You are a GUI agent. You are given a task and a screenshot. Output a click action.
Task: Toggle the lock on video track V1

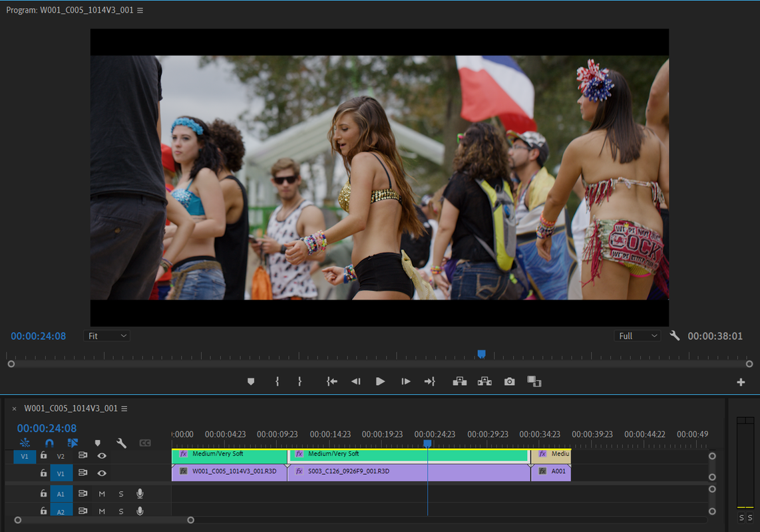click(44, 473)
